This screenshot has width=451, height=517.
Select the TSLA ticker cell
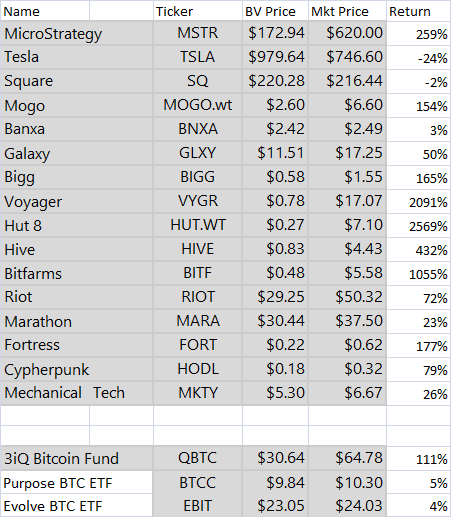pos(198,57)
